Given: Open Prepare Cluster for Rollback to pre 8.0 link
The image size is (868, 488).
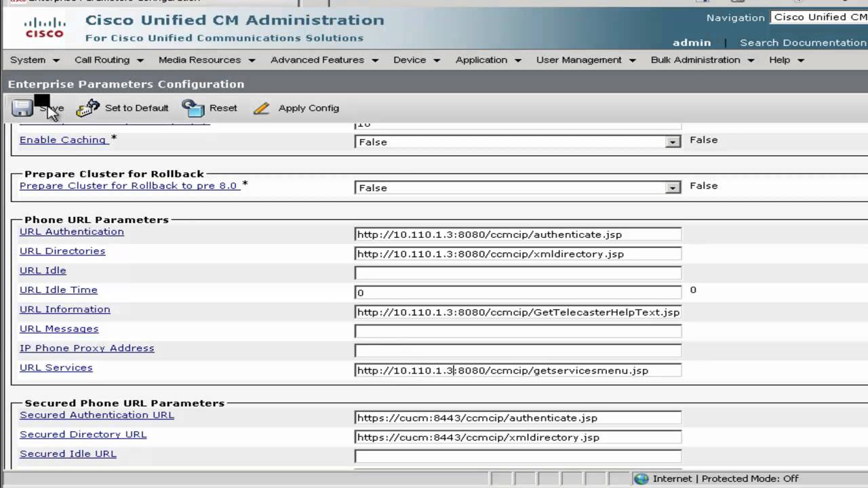Looking at the screenshot, I should pyautogui.click(x=128, y=186).
